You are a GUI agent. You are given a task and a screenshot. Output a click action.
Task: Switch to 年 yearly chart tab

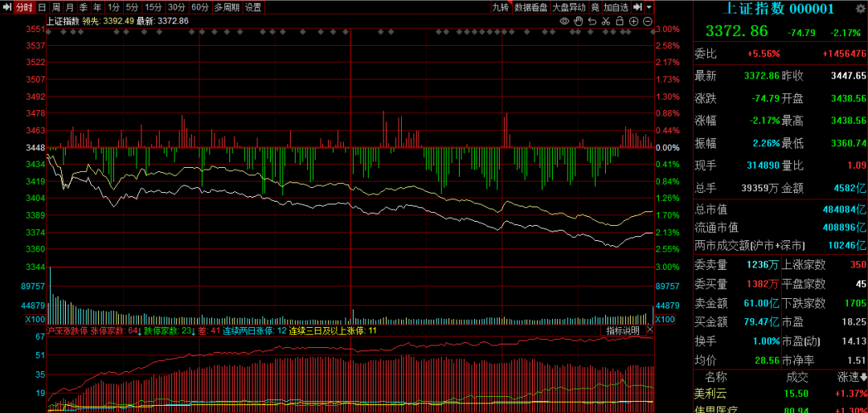(x=97, y=7)
